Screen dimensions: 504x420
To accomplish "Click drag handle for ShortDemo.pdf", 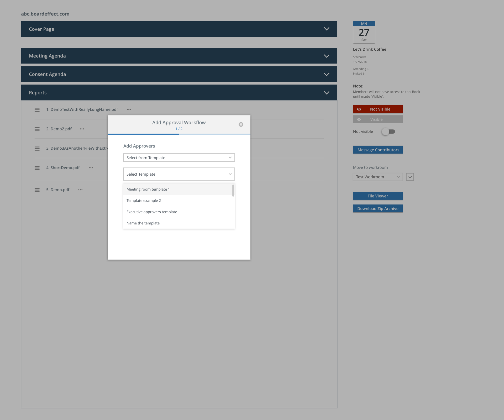I will [x=37, y=168].
